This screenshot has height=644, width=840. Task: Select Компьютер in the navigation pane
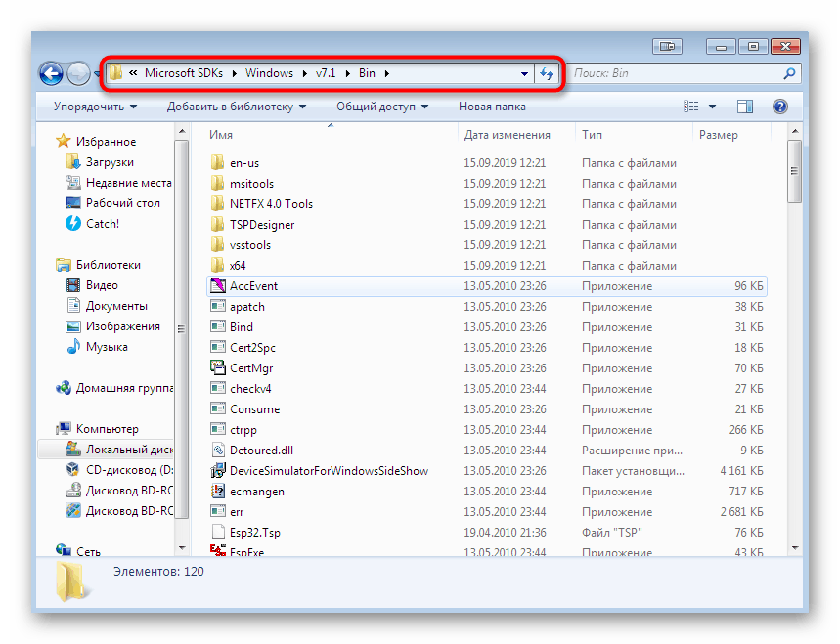tap(108, 429)
